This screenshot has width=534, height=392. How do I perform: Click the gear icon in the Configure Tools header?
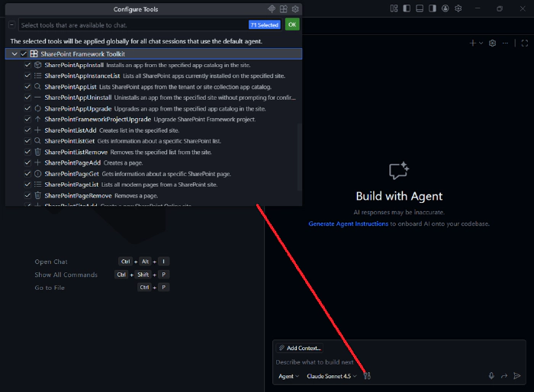point(295,9)
